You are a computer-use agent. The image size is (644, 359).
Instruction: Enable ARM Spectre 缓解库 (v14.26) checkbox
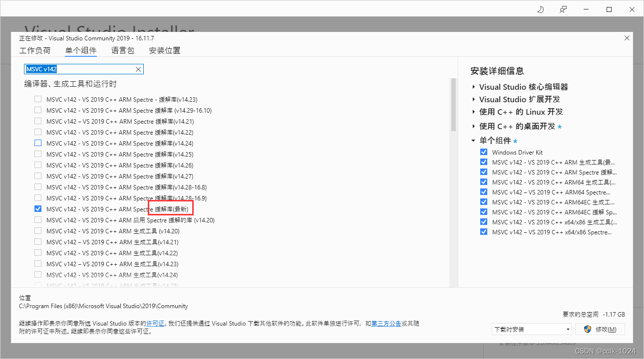coord(38,165)
